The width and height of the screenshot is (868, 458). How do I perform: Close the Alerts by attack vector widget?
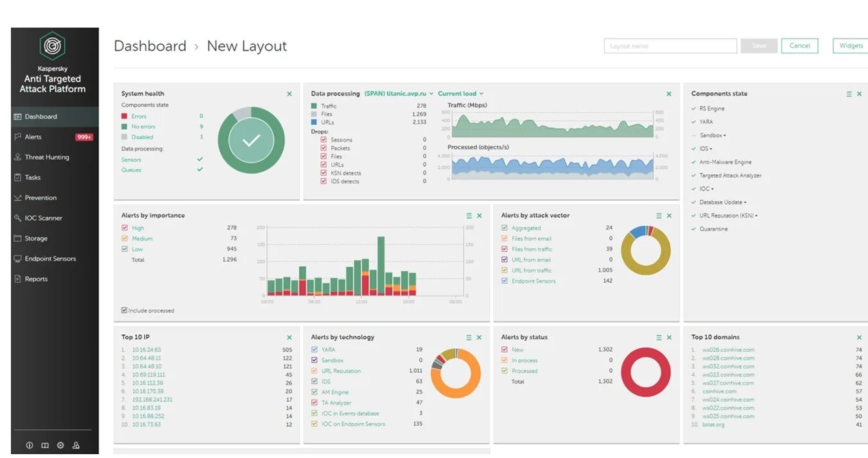pyautogui.click(x=669, y=216)
